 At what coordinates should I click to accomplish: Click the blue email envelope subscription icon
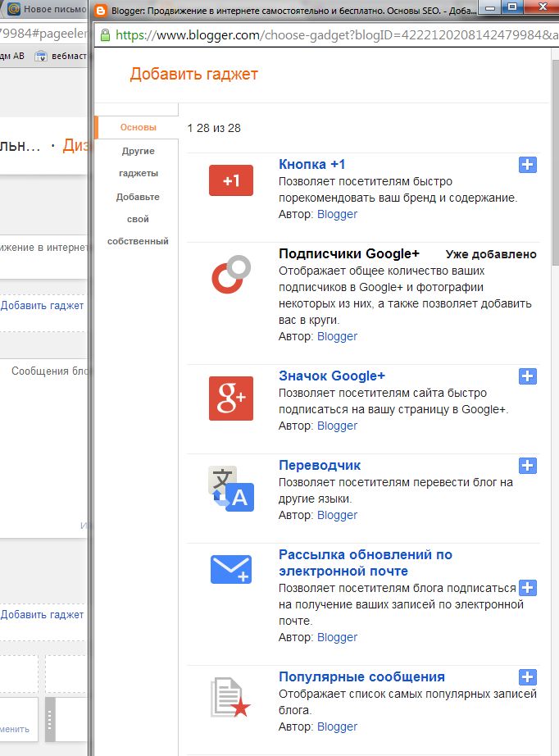[x=231, y=569]
